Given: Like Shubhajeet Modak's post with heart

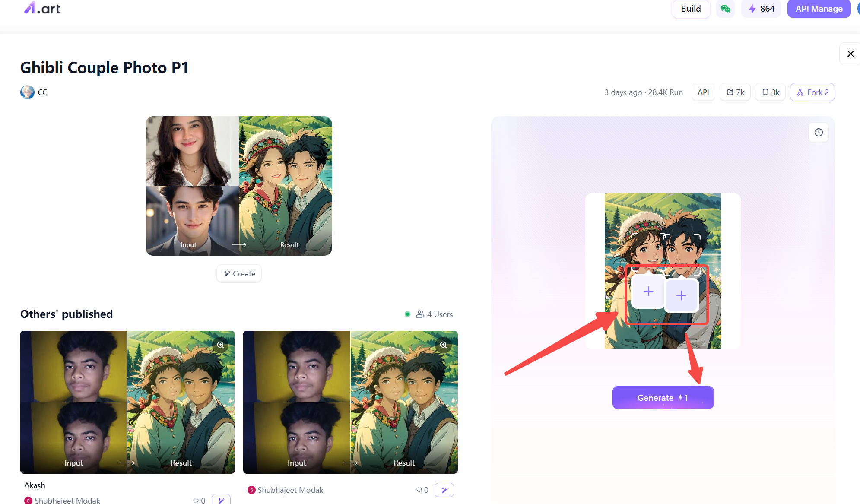Looking at the screenshot, I should coord(419,490).
